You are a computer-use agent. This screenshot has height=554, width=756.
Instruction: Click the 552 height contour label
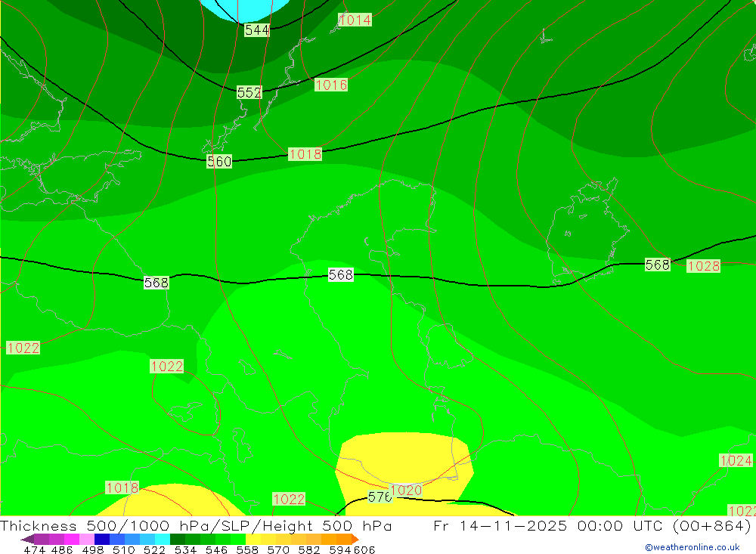tap(249, 92)
